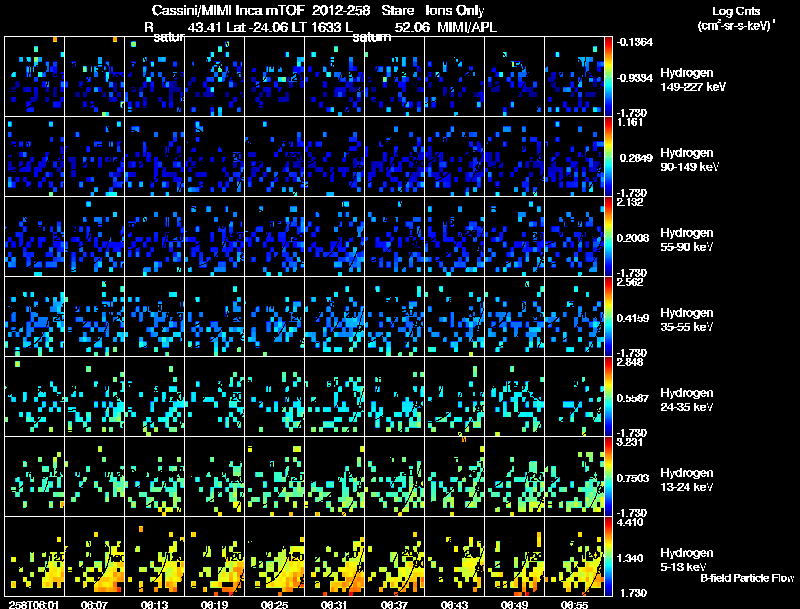The height and width of the screenshot is (609, 800).
Task: Click the color bar beside Hydrogen 13-24 keV
Action: [x=608, y=477]
